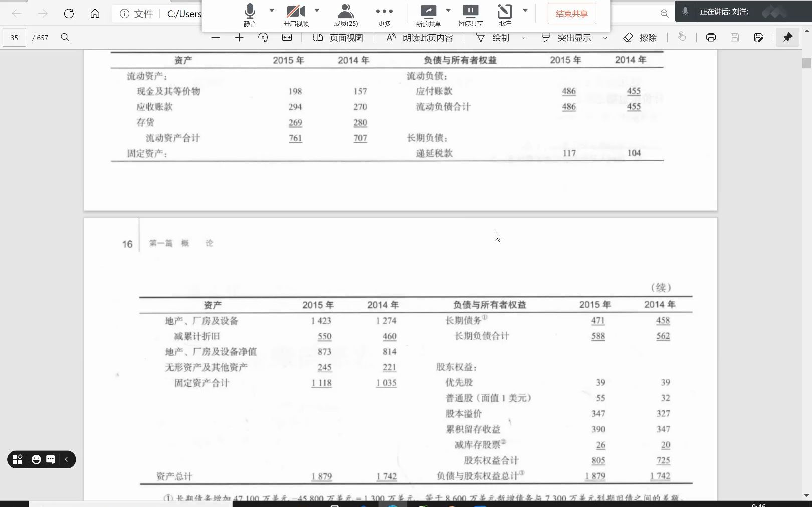Open the members (25) list
The width and height of the screenshot is (812, 507).
pyautogui.click(x=346, y=15)
